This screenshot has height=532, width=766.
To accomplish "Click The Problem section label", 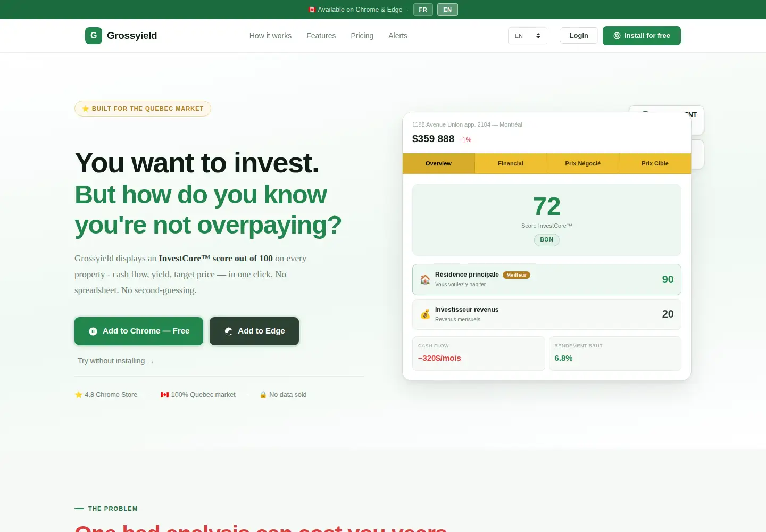I will pyautogui.click(x=113, y=509).
